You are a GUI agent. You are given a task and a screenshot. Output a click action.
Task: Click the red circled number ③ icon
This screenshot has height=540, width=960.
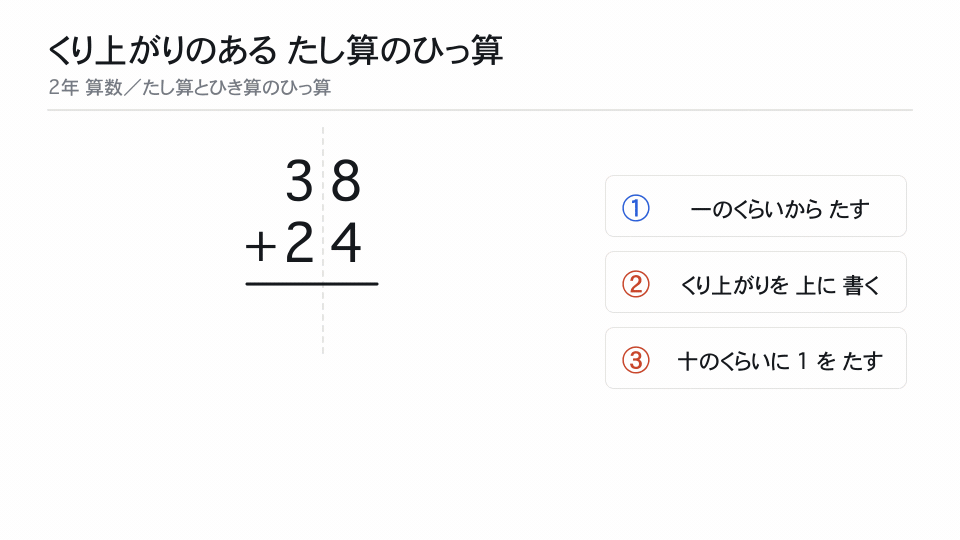[x=636, y=360]
